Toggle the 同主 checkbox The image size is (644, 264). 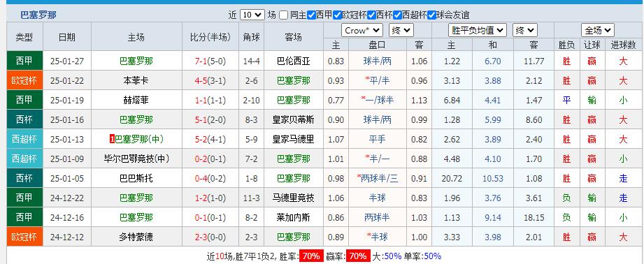[x=283, y=15]
